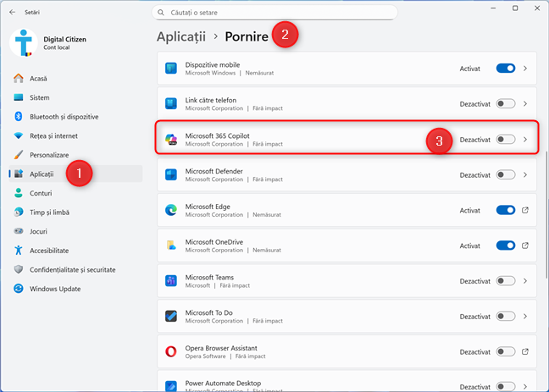Image resolution: width=549 pixels, height=392 pixels.
Task: Disable Microsoft Edge startup toggle
Action: point(506,210)
